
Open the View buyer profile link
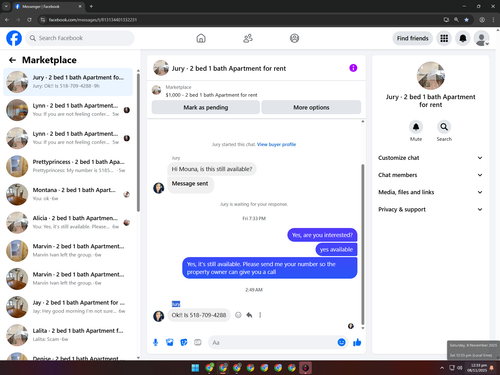tap(276, 144)
